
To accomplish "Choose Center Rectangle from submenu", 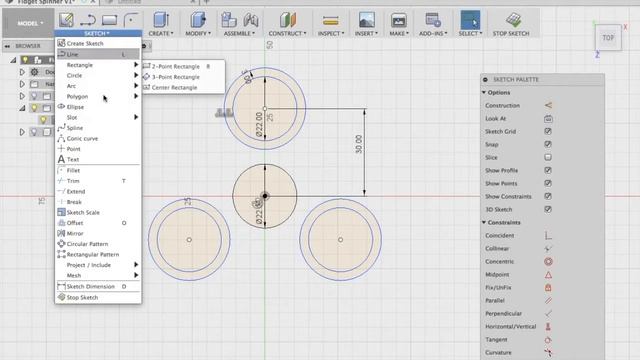I will point(183,87).
